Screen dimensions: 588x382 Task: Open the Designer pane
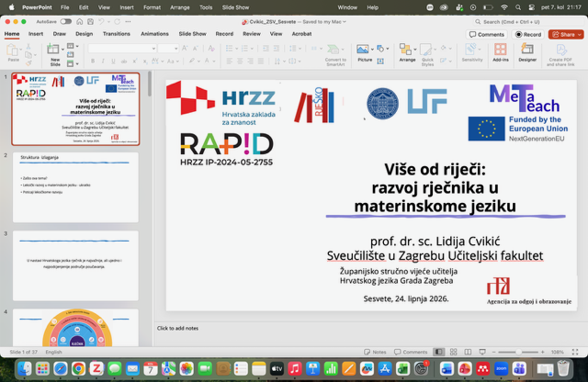(527, 52)
